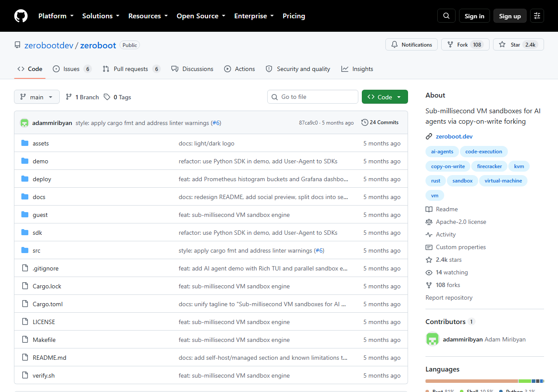This screenshot has width=558, height=392.
Task: Open the Makefile file
Action: pyautogui.click(x=44, y=340)
